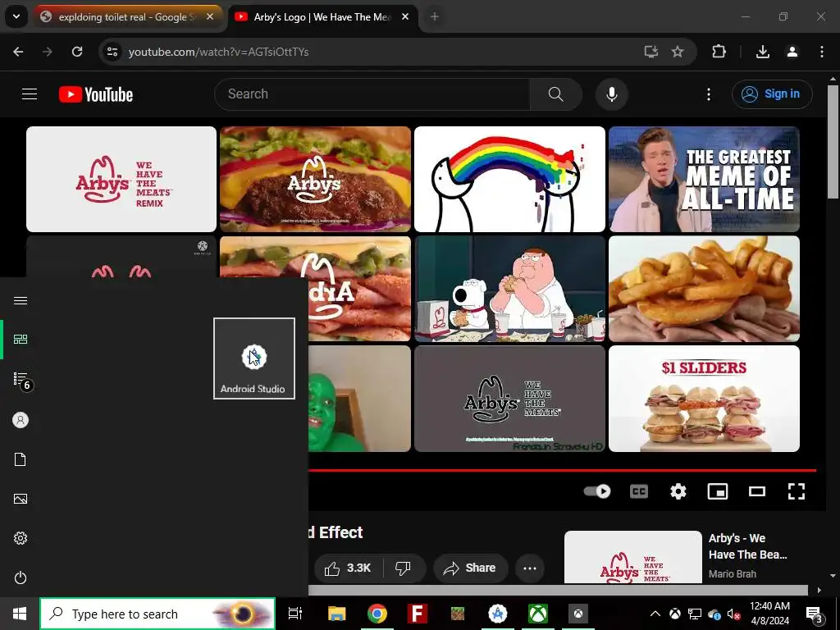
Task: Open the tab search dropdown arrow
Action: click(16, 16)
